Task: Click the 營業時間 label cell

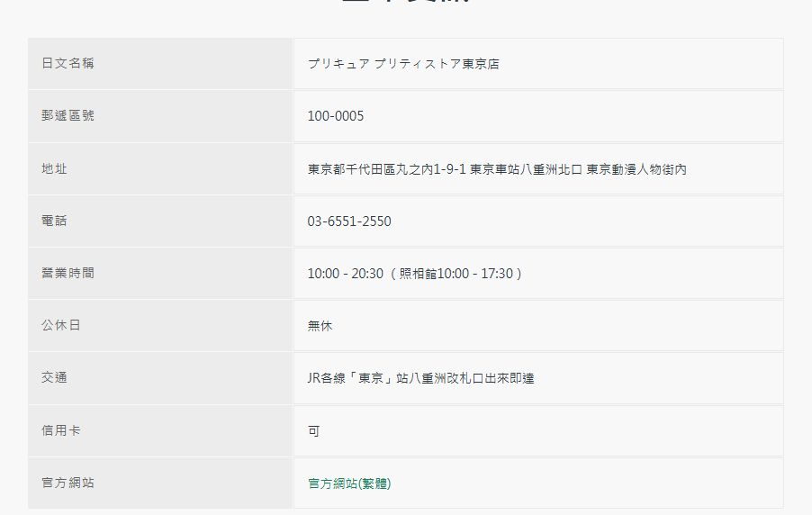Action: [68, 273]
